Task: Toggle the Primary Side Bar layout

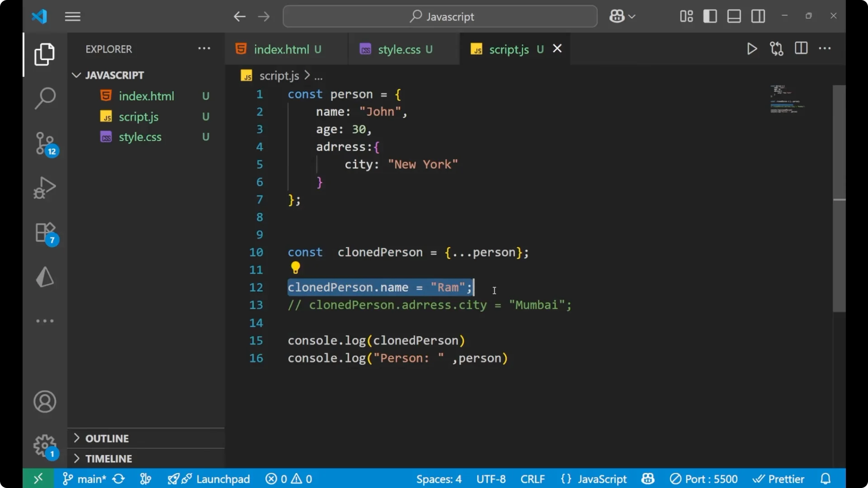Action: pos(710,16)
